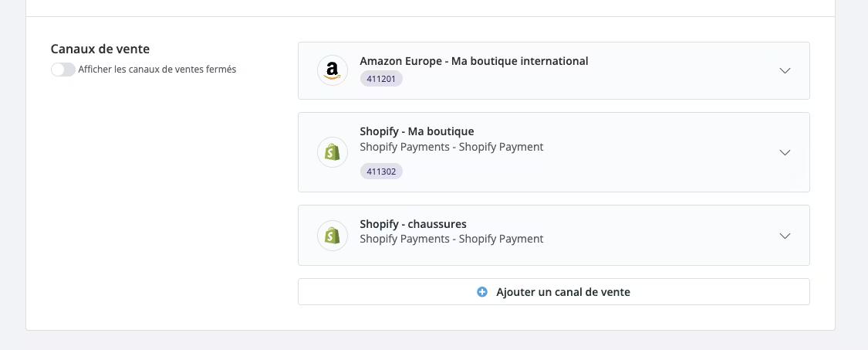Click the Shopify logo for chaussures
868x350 pixels.
point(333,236)
